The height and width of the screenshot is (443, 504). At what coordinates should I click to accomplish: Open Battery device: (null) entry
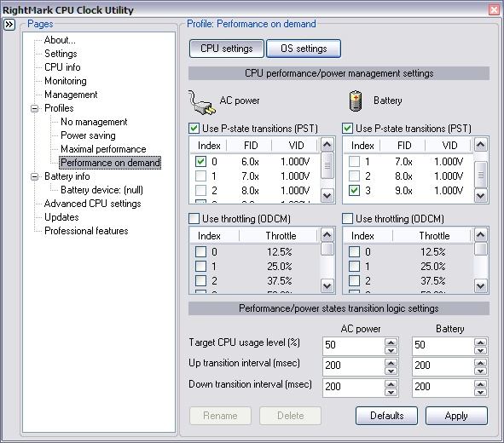point(101,190)
